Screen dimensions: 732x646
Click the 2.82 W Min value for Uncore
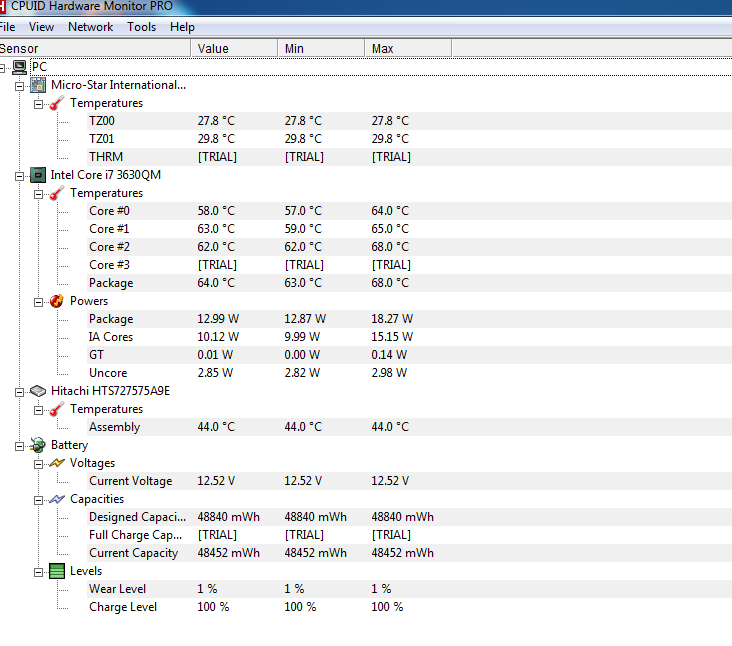[x=302, y=373]
